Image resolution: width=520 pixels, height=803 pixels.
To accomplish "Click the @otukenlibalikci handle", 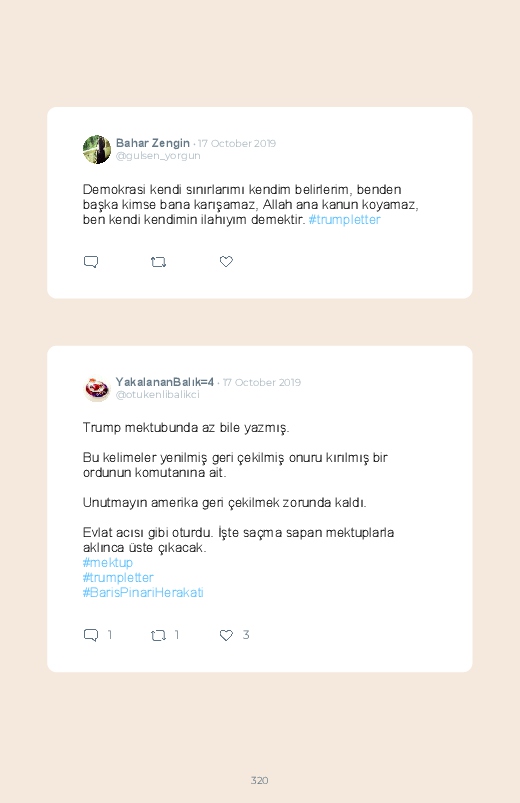I will click(158, 394).
